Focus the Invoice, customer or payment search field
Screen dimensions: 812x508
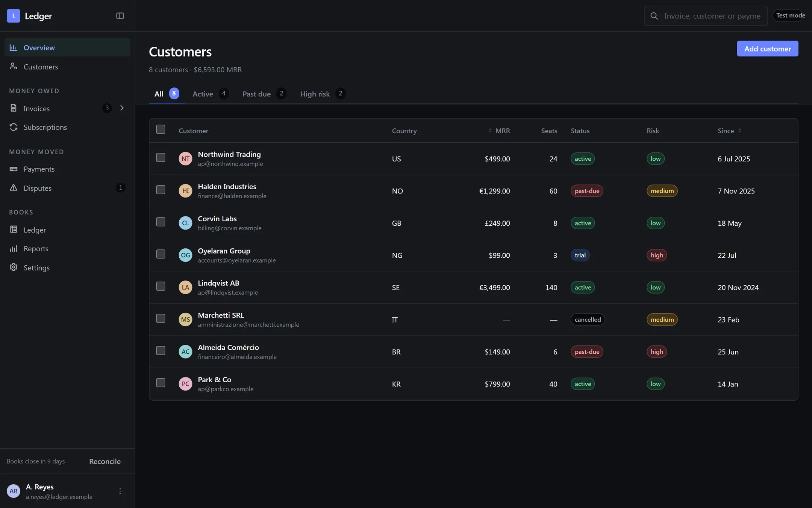[x=706, y=16]
